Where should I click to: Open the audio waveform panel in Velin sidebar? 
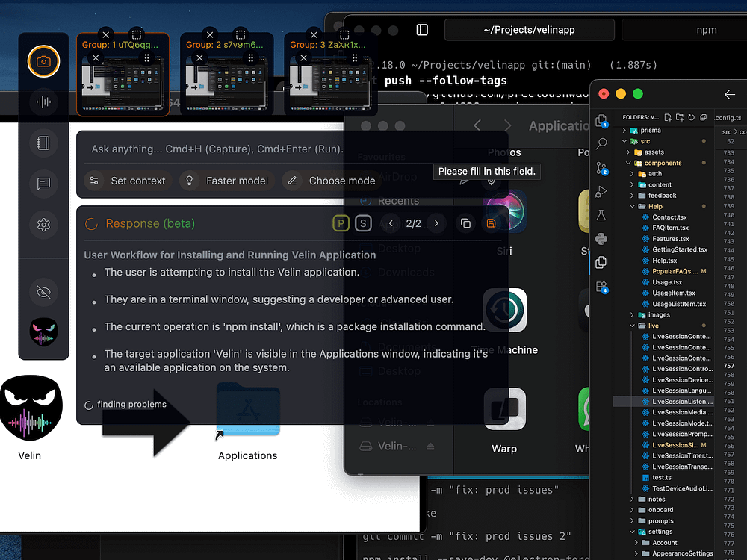tap(43, 102)
